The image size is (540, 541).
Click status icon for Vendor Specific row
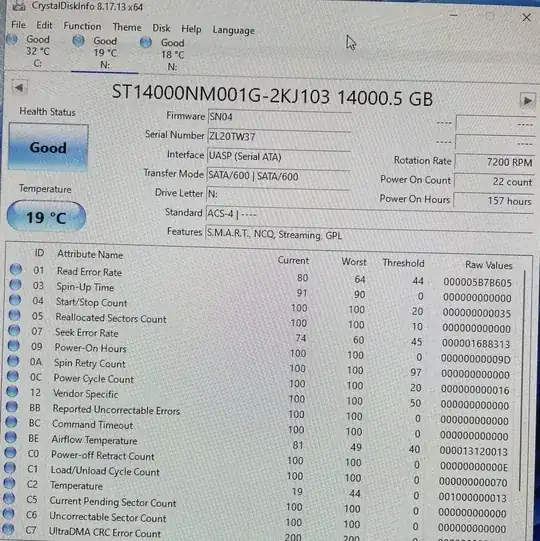[12, 391]
